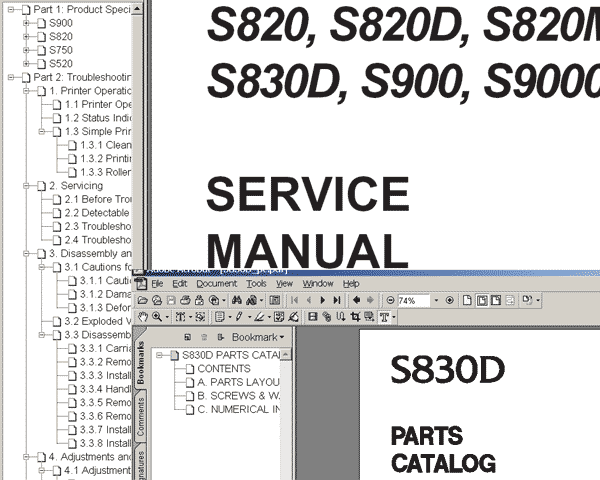Select the Zoom In magnifier tool
This screenshot has width=600, height=480.
[x=157, y=317]
